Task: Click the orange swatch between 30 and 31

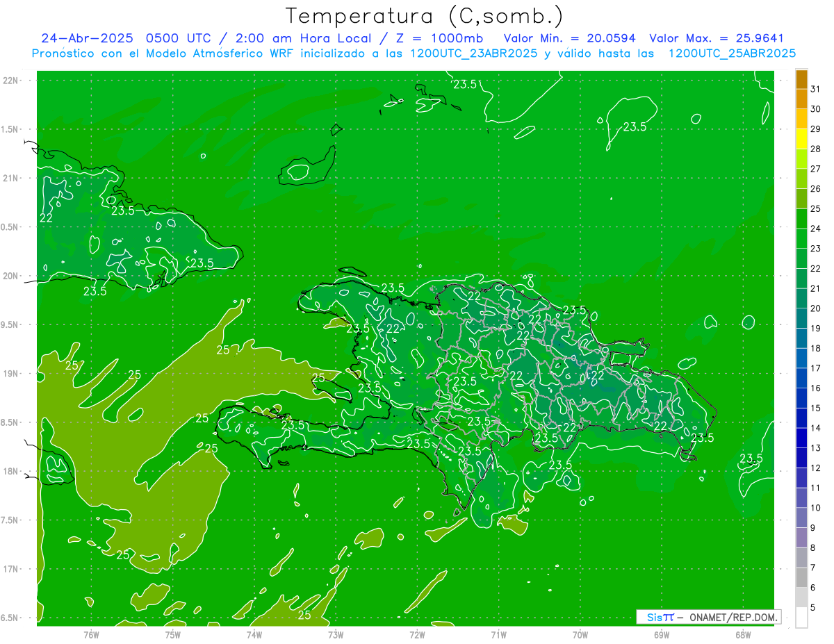Action: 801,99
